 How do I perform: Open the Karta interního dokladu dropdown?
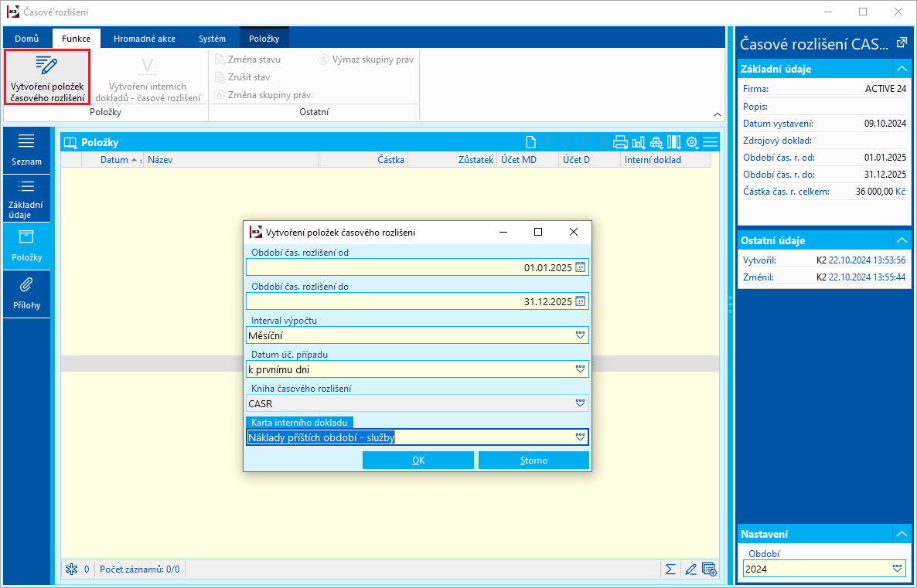[580, 437]
